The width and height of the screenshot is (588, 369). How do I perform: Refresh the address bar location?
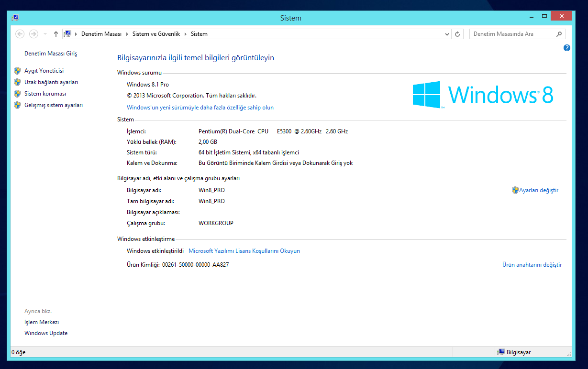pyautogui.click(x=457, y=34)
